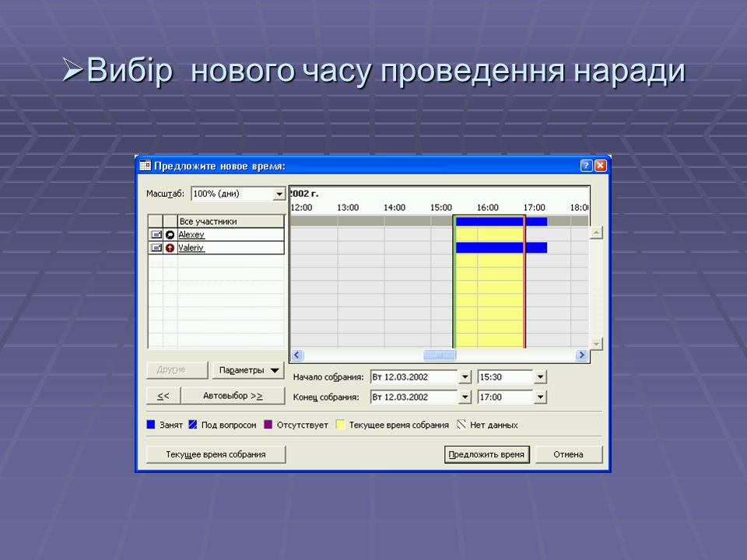Click the Все участники header
Viewport: 747px width, 560px height.
(230, 222)
